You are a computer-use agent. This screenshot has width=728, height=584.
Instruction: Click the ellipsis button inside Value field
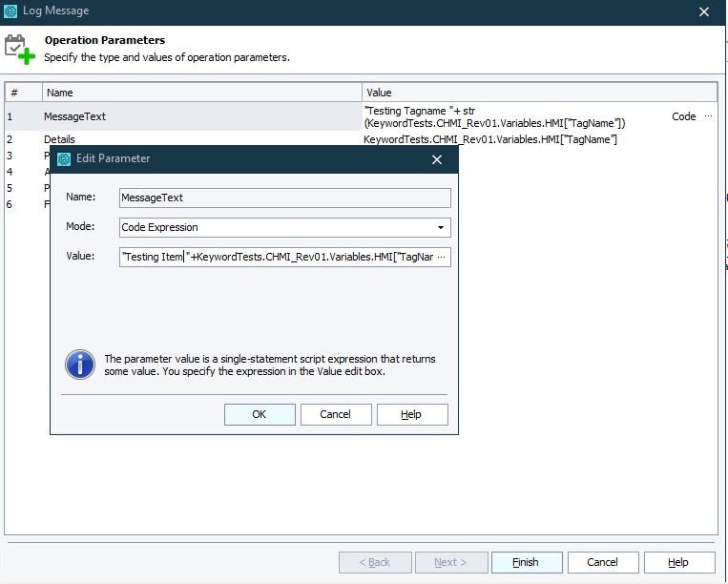(x=441, y=257)
